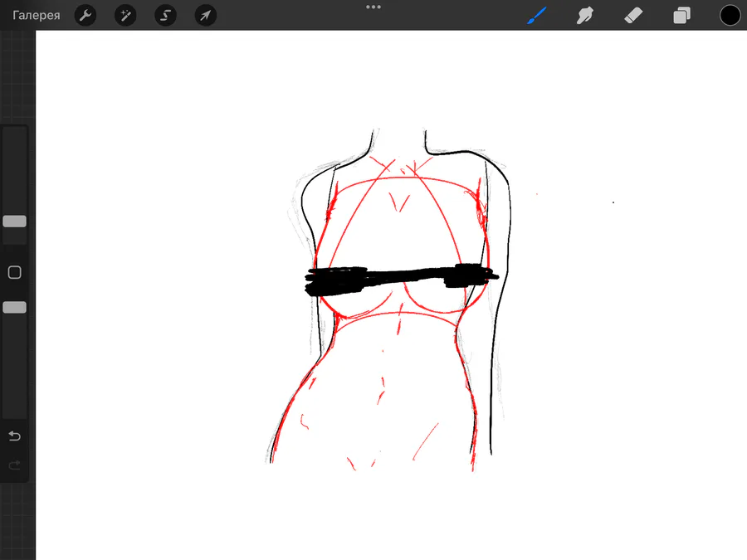Open the Layers panel
Viewport: 747px width, 560px height.
pyautogui.click(x=681, y=15)
